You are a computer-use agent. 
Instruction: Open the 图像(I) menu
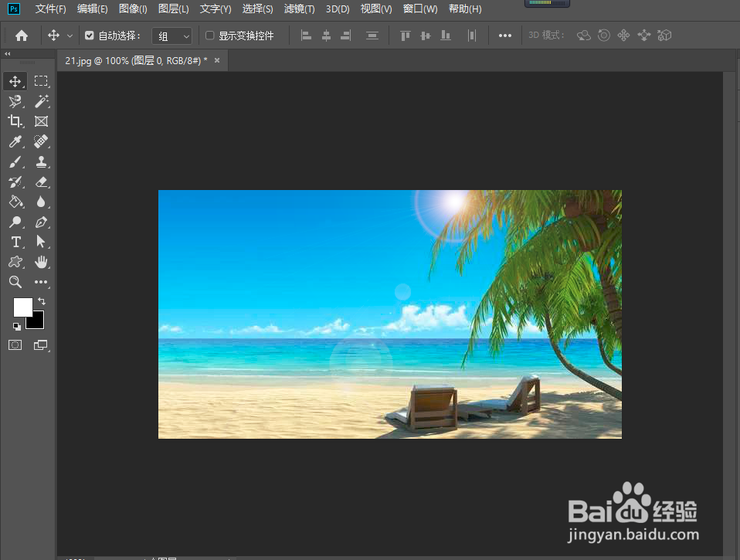click(133, 9)
